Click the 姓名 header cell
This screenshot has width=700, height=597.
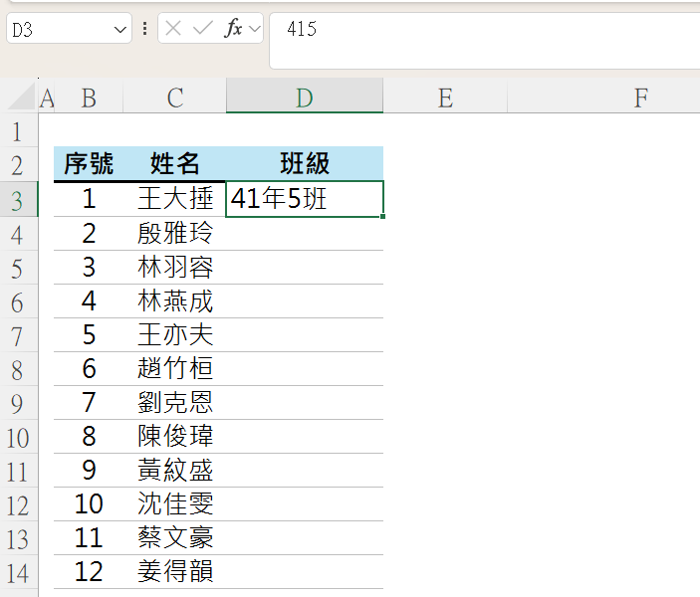point(174,164)
